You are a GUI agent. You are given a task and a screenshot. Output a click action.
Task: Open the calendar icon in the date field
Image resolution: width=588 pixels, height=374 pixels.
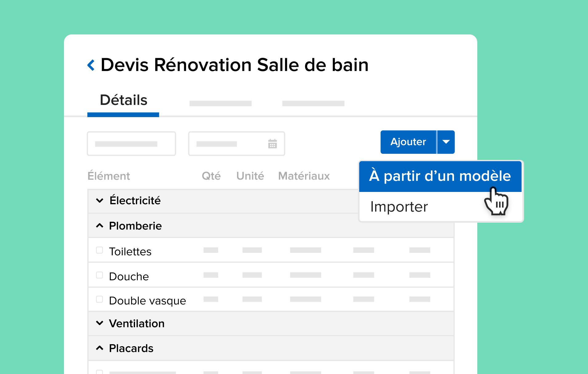272,143
